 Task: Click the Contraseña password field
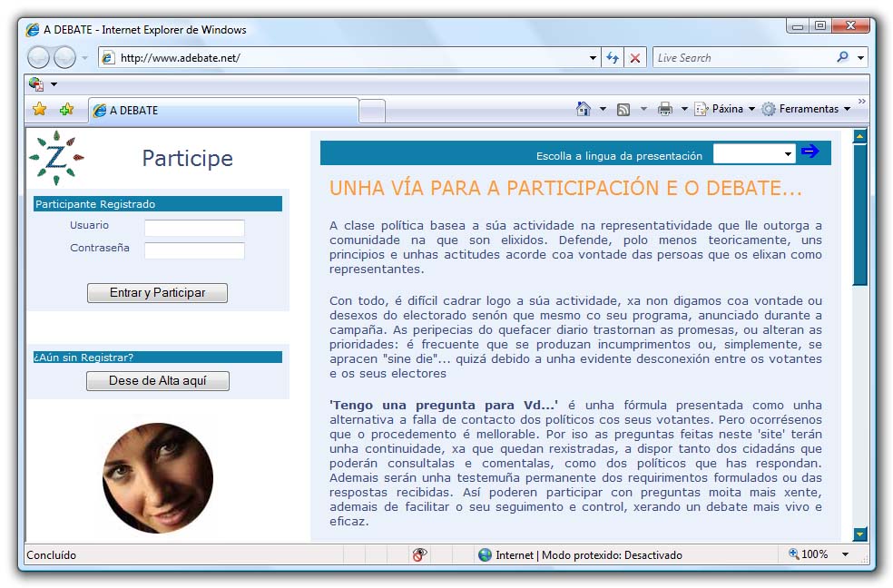tap(194, 250)
